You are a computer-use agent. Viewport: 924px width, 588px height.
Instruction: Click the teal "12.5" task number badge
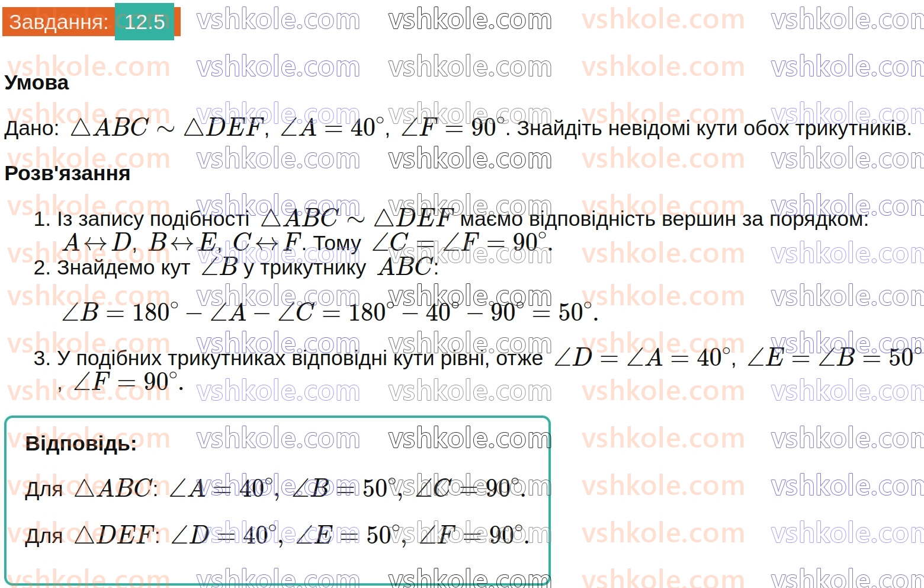tap(145, 22)
